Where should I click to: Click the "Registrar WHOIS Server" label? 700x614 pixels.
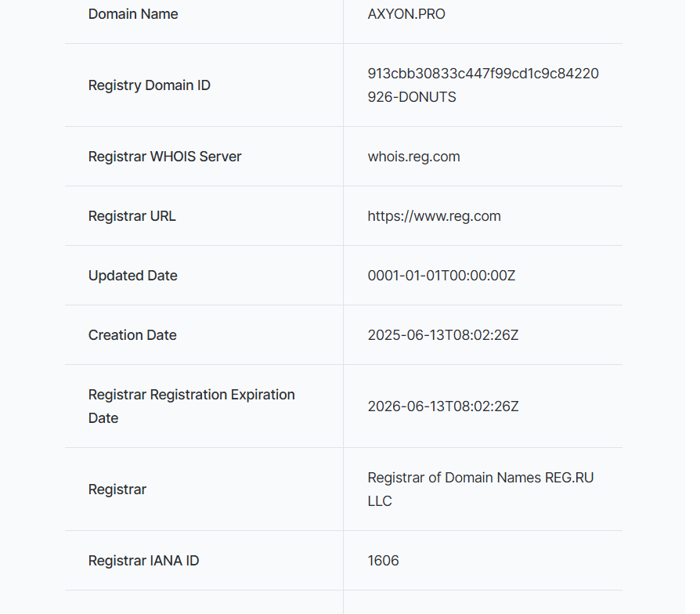(x=165, y=157)
